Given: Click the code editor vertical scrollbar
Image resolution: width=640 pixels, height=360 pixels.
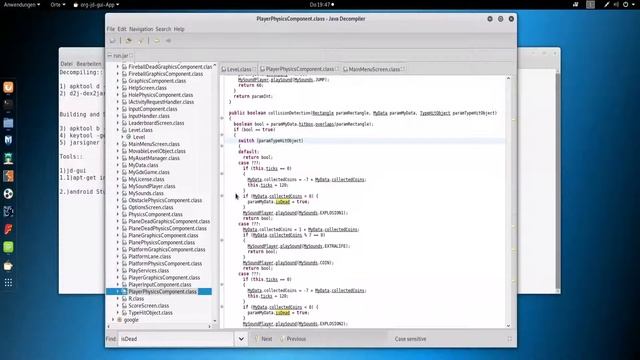Looking at the screenshot, I should click(508, 202).
